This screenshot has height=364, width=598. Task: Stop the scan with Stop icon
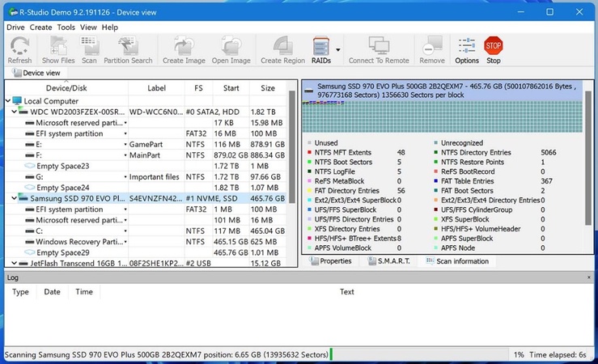tap(493, 49)
